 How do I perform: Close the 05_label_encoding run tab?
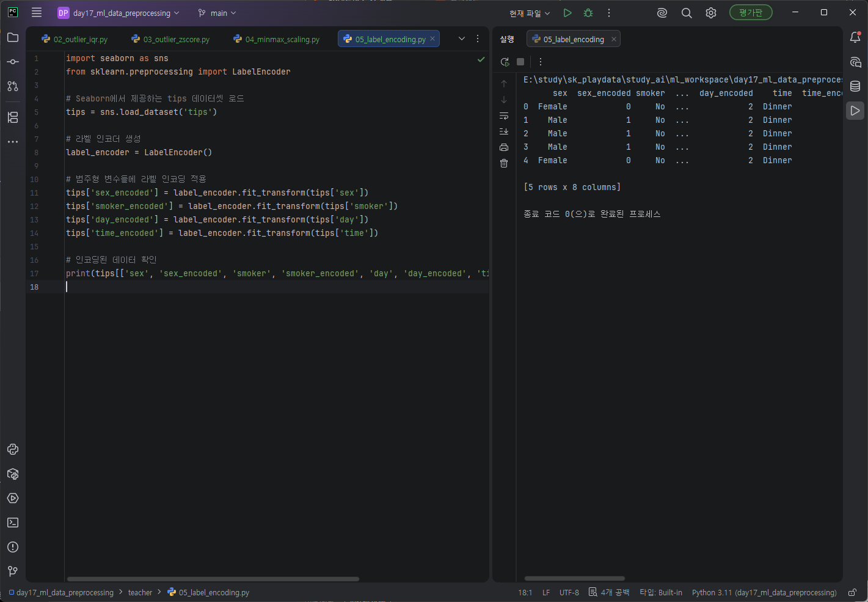(614, 39)
